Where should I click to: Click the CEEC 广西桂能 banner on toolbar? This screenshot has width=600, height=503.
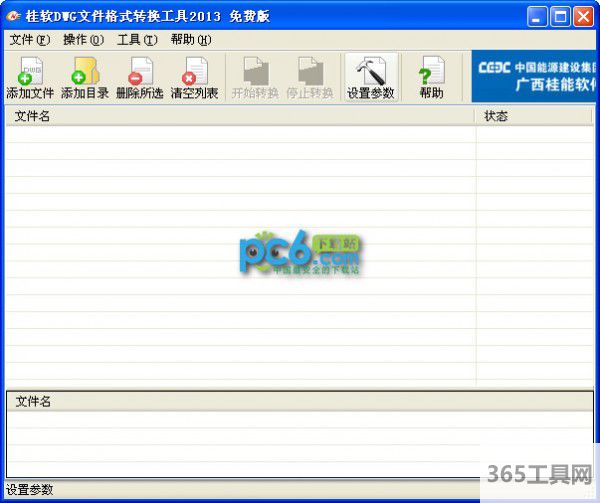click(x=535, y=77)
